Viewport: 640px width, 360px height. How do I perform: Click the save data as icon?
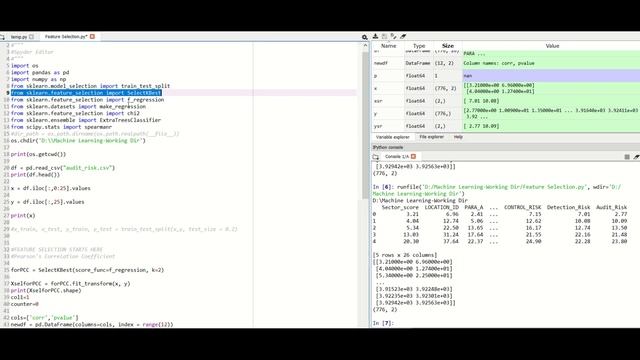[393, 36]
